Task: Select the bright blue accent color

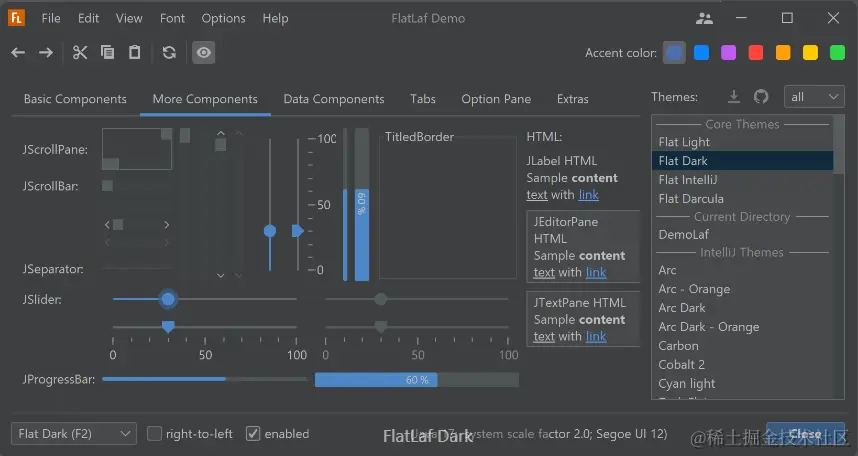Action: click(x=702, y=53)
